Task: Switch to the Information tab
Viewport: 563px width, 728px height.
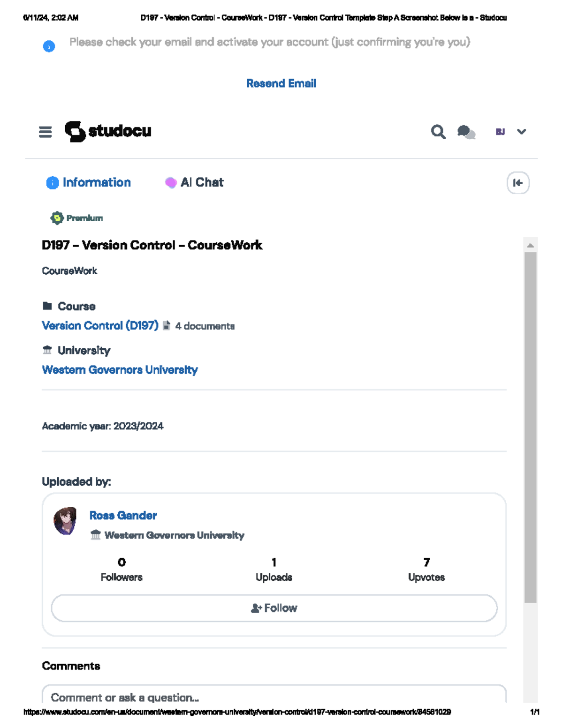Action: 89,182
